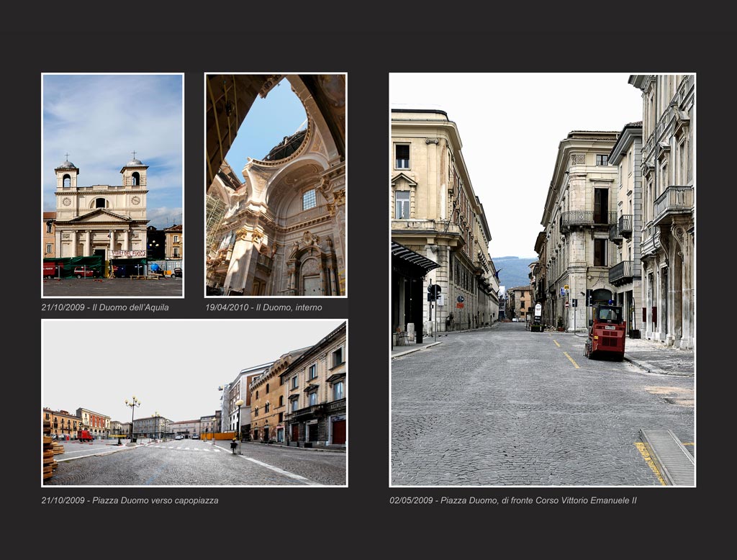The height and width of the screenshot is (560, 737).
Task: Open the Duomo dell'Aquila exterior photo
Action: coord(113,185)
